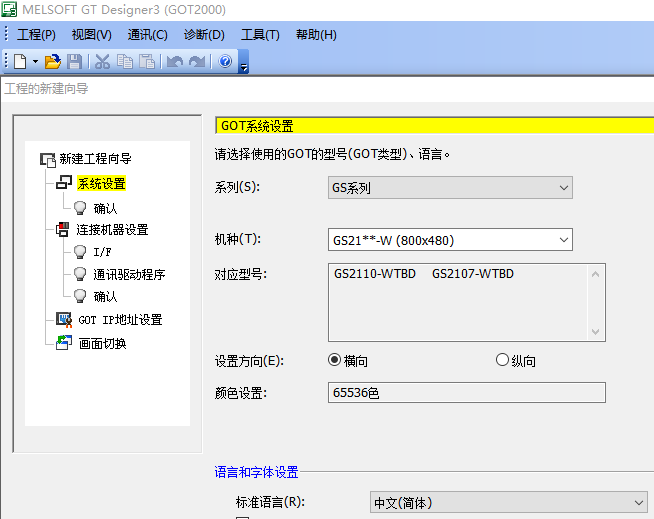Expand the 标准语言 language dropdown
Image resolution: width=654 pixels, height=519 pixels.
(508, 503)
